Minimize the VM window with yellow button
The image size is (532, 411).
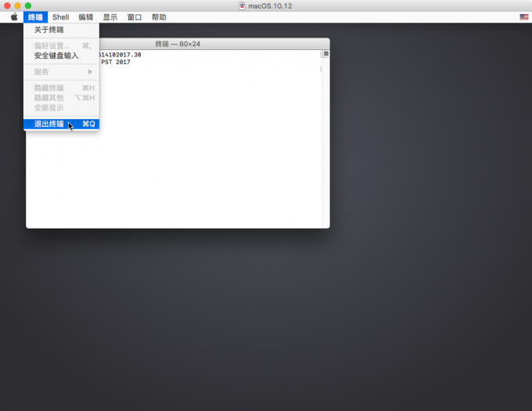click(18, 5)
